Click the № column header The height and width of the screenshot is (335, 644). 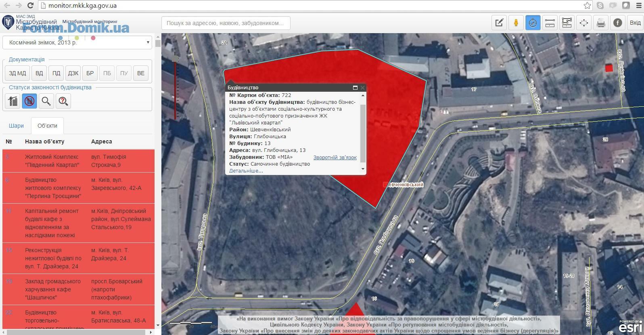pos(9,141)
